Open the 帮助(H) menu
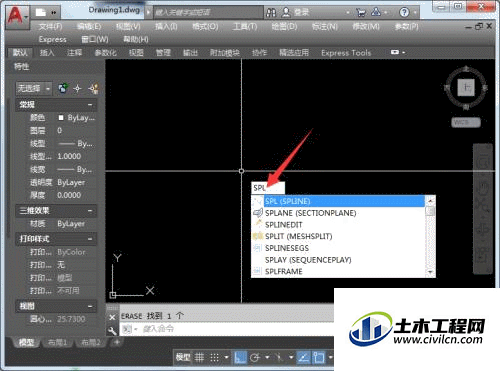Screen dimensions: 500x371 pyautogui.click(x=136, y=39)
